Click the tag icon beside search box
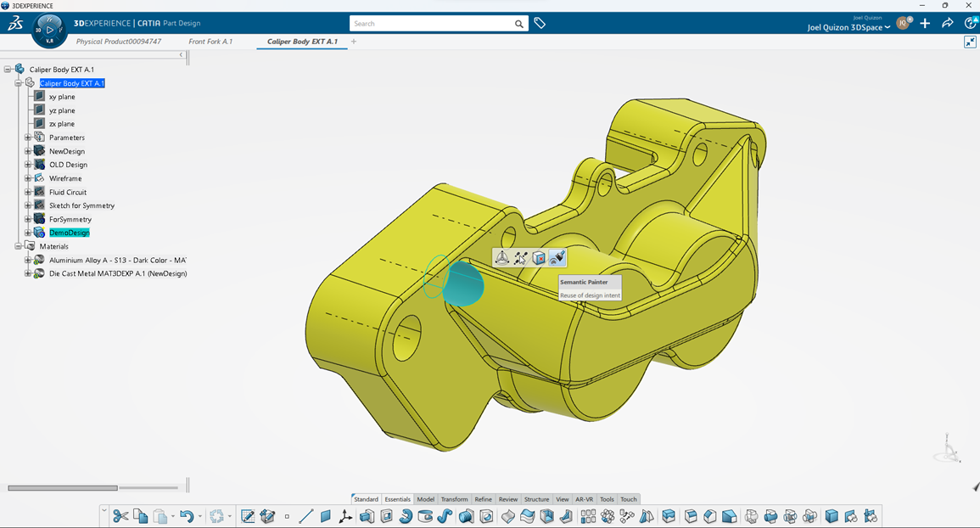This screenshot has width=980, height=528. pyautogui.click(x=540, y=24)
